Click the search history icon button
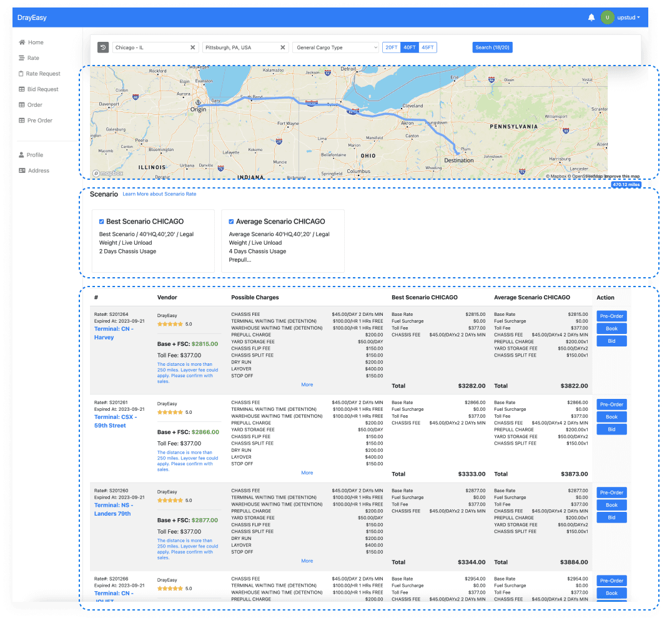Screen dimensions: 672x628 tap(103, 47)
